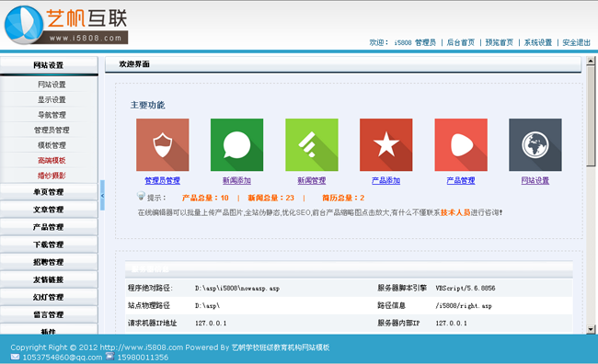Image resolution: width=598 pixels, height=364 pixels.
Task: Click the 新闻管理 text link
Action: pyautogui.click(x=312, y=180)
